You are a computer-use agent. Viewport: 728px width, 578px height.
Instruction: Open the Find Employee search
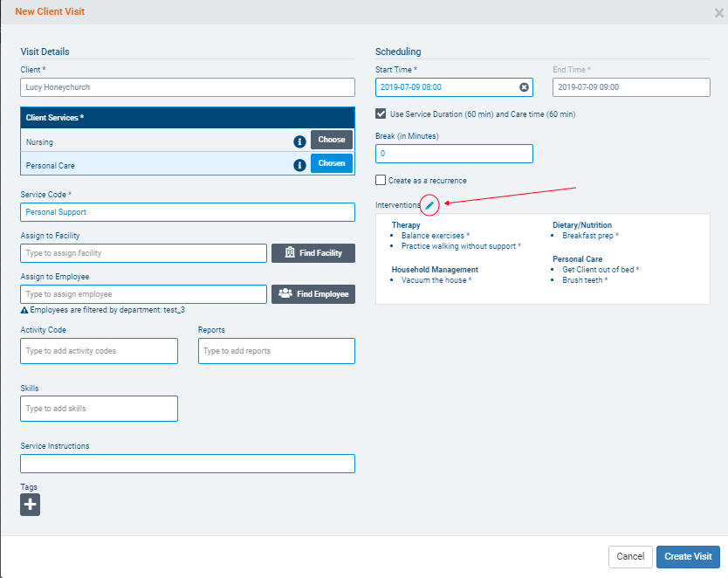(x=313, y=294)
